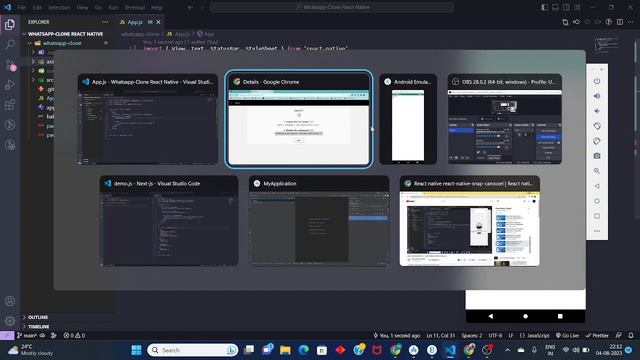Open the Run and Debug view
Image resolution: width=640 pixels, height=360 pixels.
pos(10,84)
